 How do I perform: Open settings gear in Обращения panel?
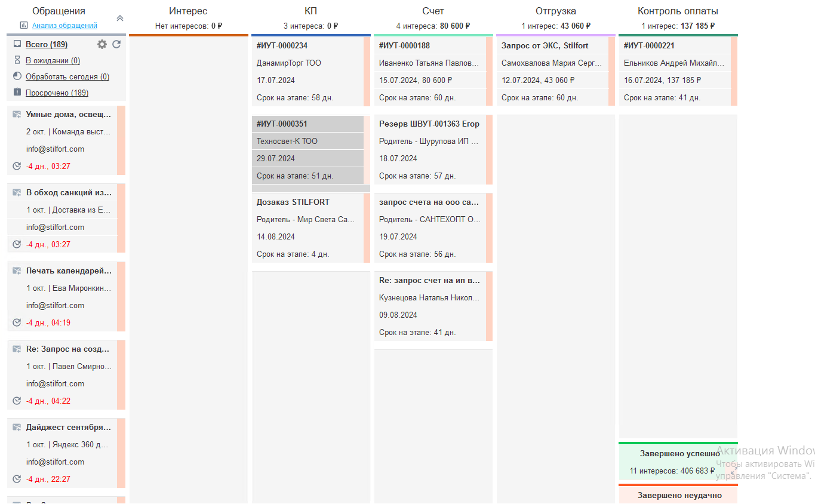(x=102, y=44)
